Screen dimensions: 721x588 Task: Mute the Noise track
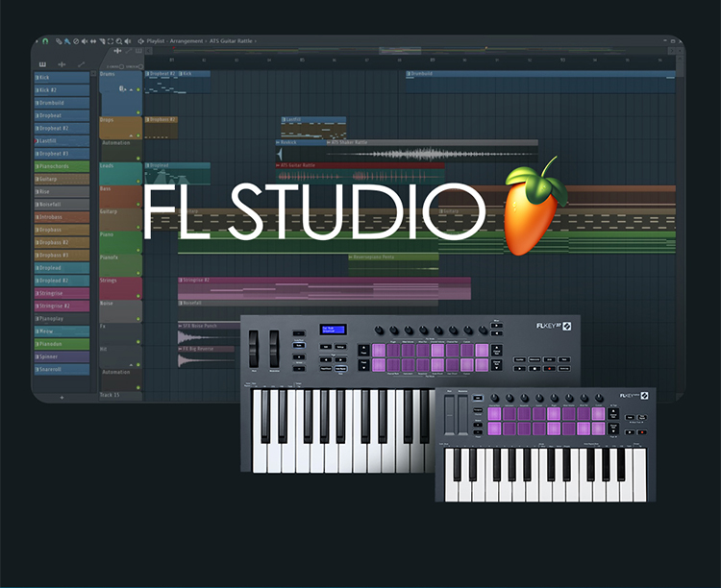pos(137,319)
